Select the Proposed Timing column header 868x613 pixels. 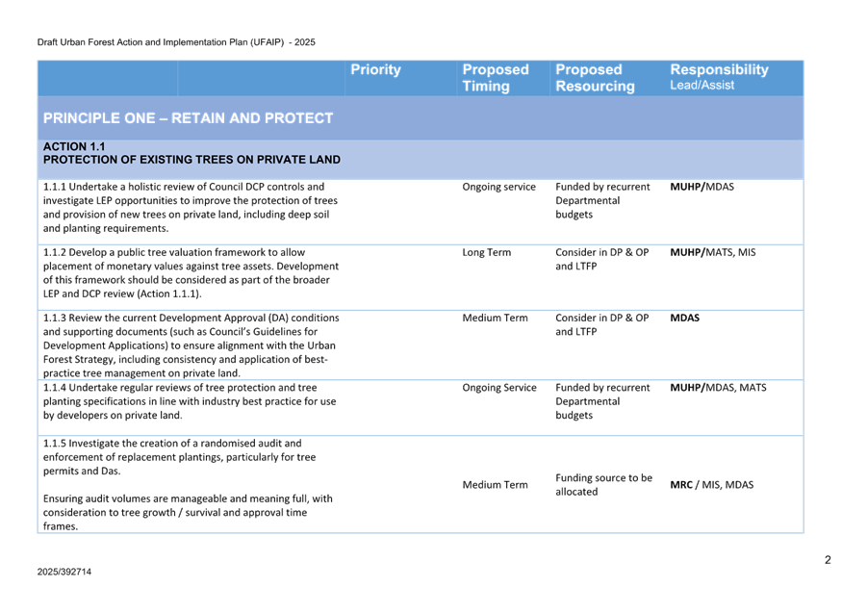(495, 78)
